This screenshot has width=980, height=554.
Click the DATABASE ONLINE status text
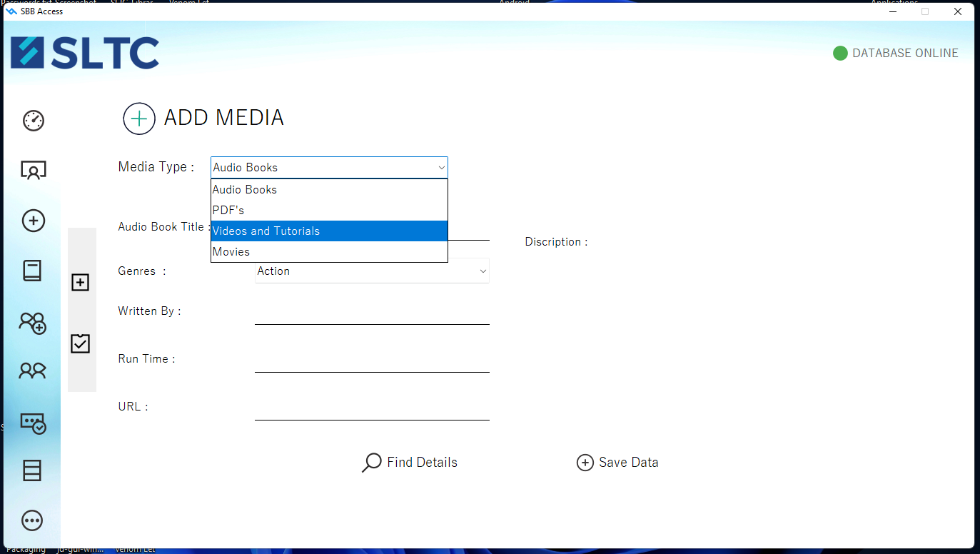[x=905, y=53]
